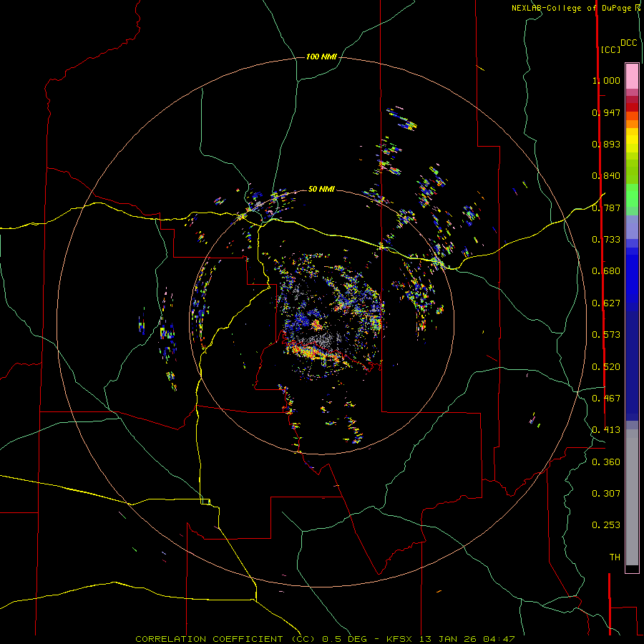Click the 0.680 legend value
Screen dimensions: 644x644
tap(606, 271)
